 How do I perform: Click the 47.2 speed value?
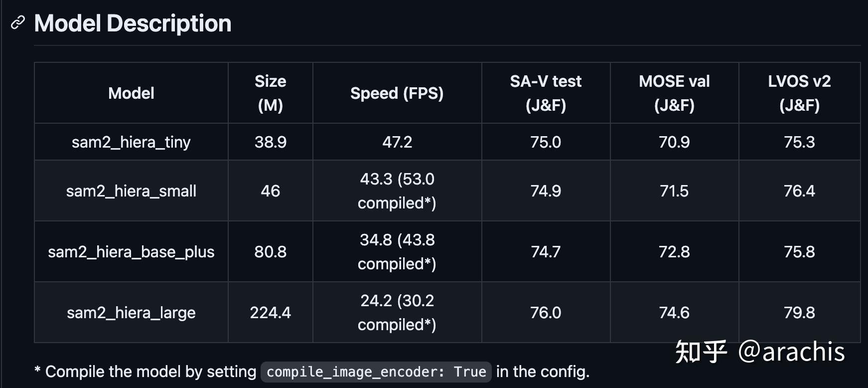tap(397, 142)
